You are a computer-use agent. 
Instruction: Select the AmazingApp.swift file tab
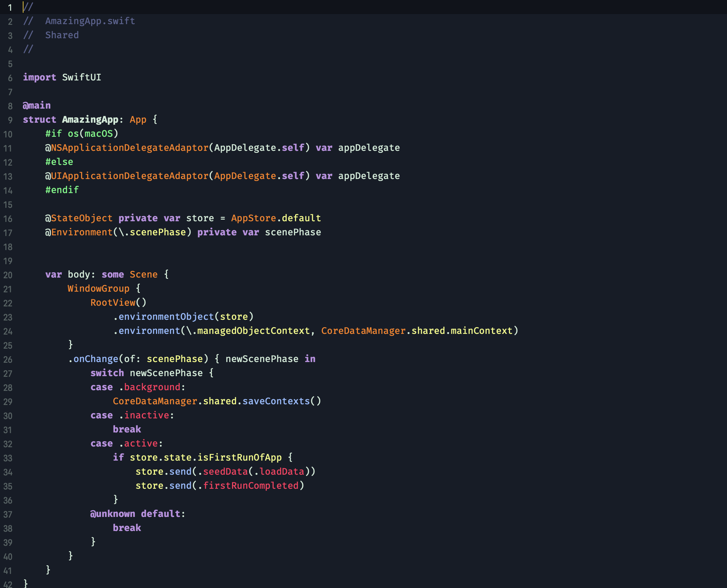coord(89,21)
